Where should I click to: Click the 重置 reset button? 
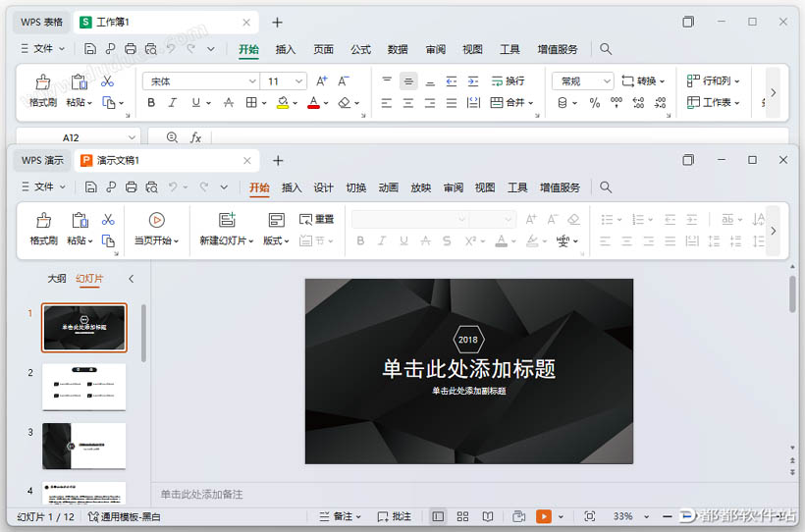coord(317,219)
